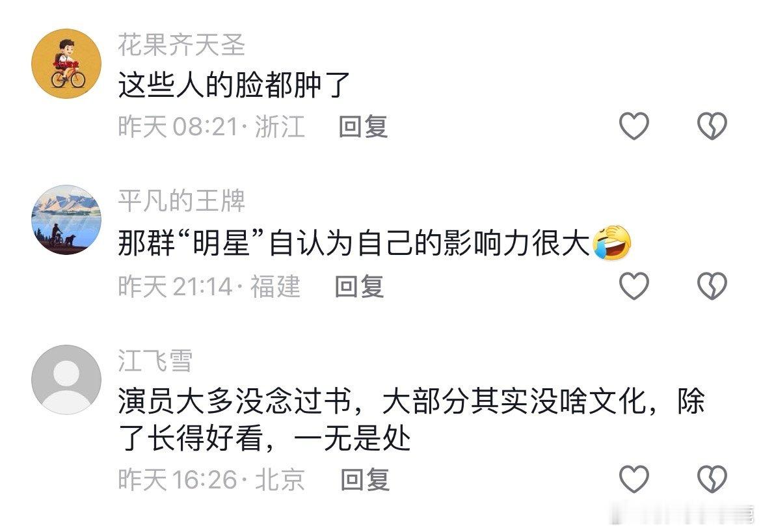
Task: Open 江飞雪's default gray avatar
Action: (66, 380)
